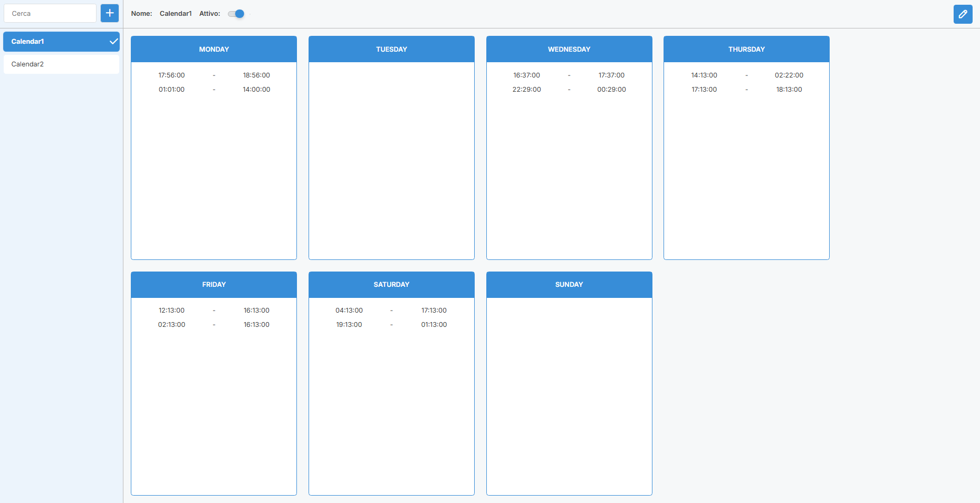
Task: Click the SUNDAY column header
Action: coord(569,285)
